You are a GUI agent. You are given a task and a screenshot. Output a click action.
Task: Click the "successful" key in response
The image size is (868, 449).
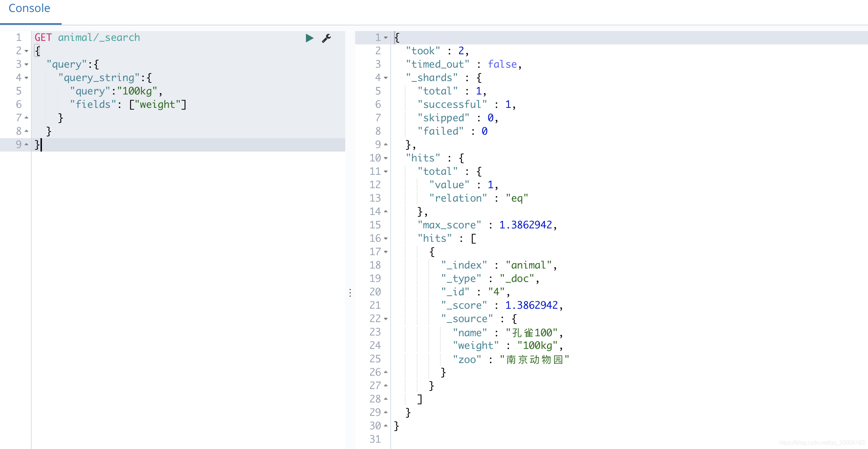pos(452,104)
